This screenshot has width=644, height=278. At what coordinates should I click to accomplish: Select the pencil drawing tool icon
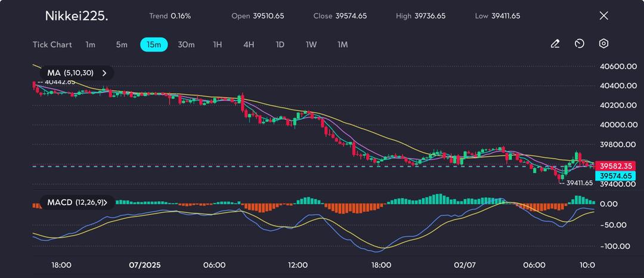tap(555, 44)
